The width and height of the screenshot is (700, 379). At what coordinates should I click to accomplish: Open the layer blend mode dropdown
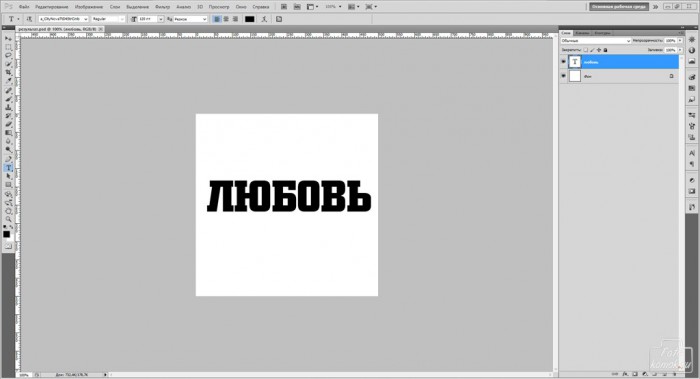(x=596, y=41)
